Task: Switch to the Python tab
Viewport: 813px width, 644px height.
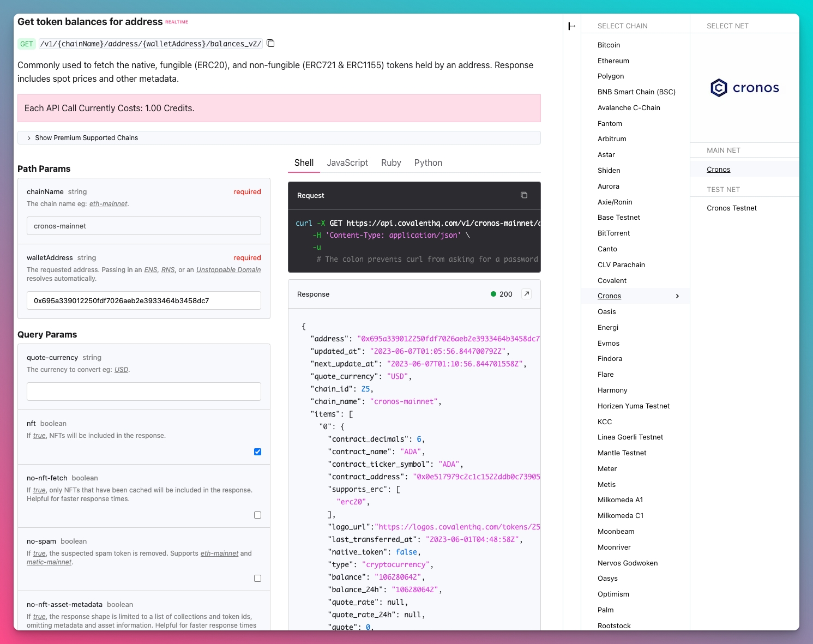Action: 428,162
